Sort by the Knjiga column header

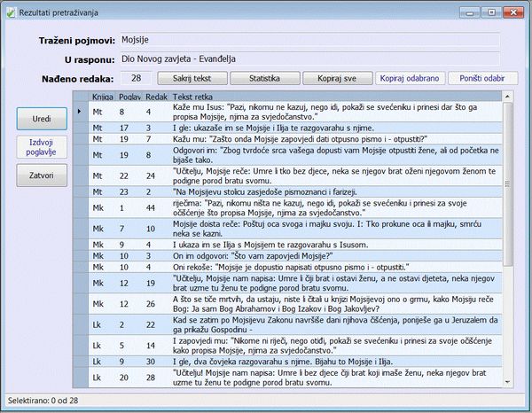pyautogui.click(x=102, y=95)
